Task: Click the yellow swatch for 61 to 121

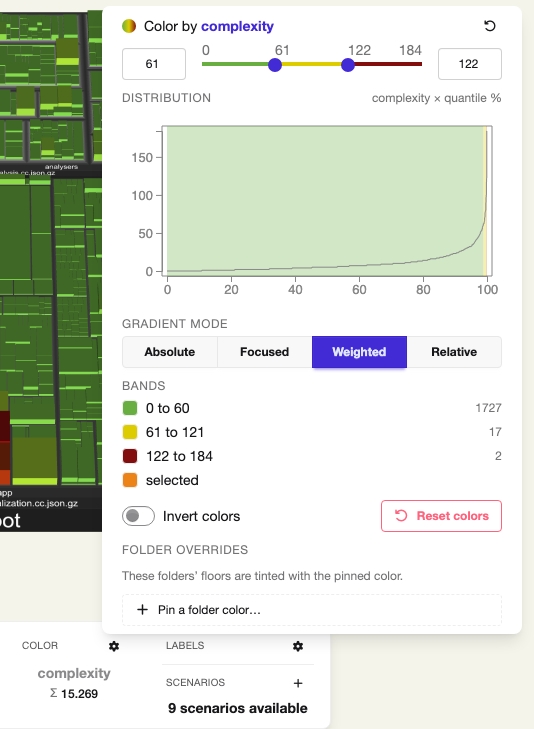Action: (130, 432)
